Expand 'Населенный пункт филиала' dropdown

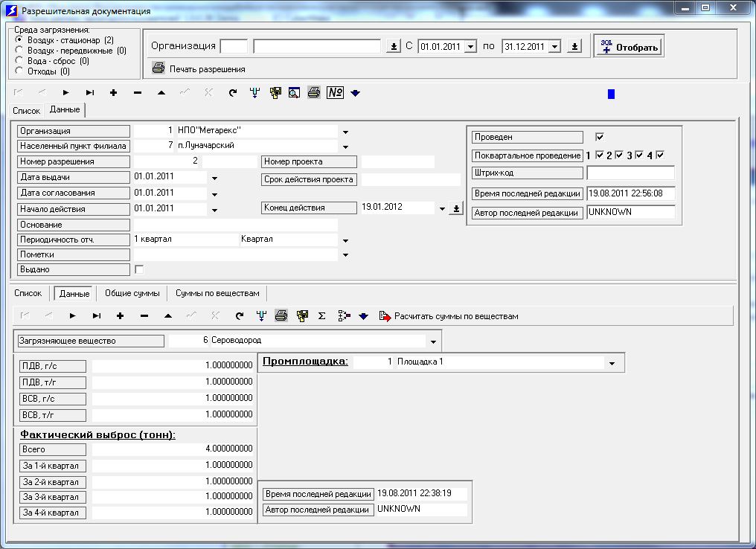point(345,147)
